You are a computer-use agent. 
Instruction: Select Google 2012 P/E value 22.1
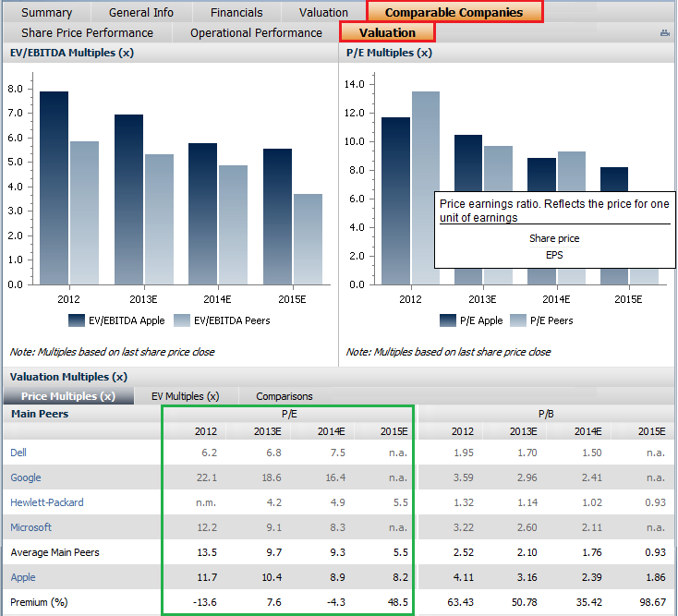(x=207, y=477)
